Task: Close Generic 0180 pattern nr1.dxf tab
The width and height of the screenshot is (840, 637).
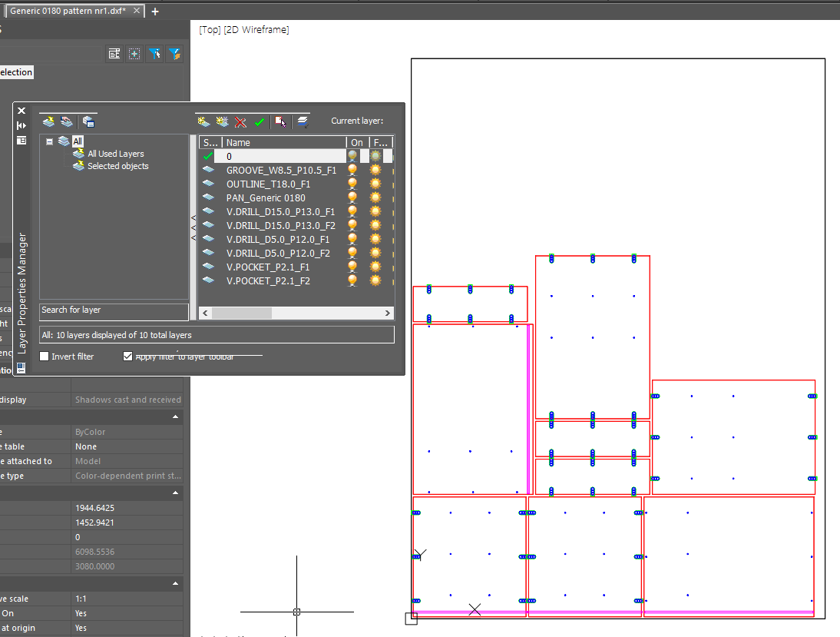Action: pyautogui.click(x=137, y=11)
